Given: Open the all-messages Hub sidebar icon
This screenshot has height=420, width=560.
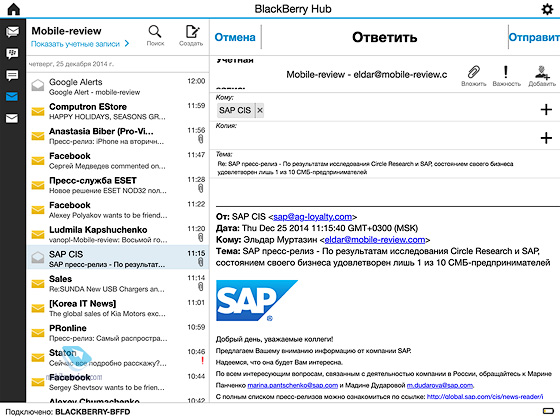Looking at the screenshot, I should [x=12, y=32].
